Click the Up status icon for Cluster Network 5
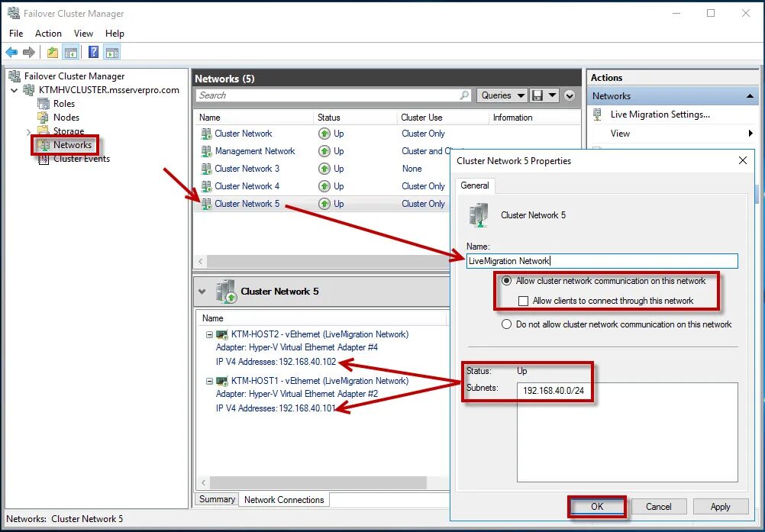 click(x=324, y=204)
